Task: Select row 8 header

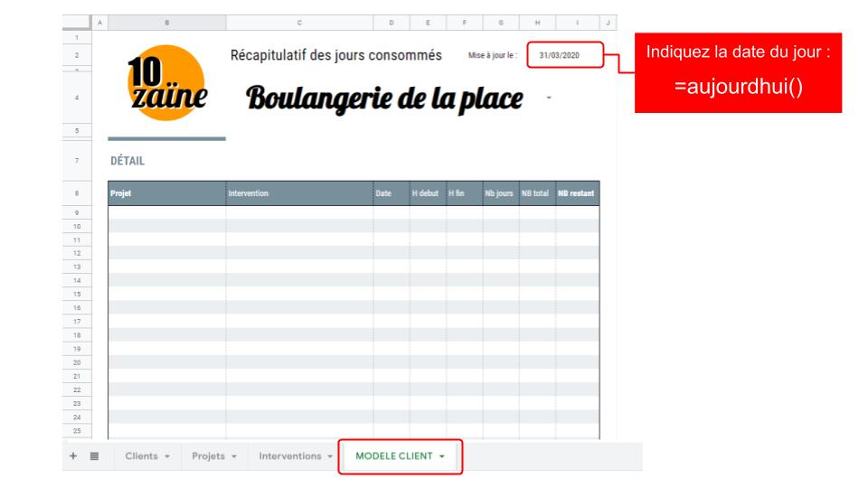Action: (77, 193)
